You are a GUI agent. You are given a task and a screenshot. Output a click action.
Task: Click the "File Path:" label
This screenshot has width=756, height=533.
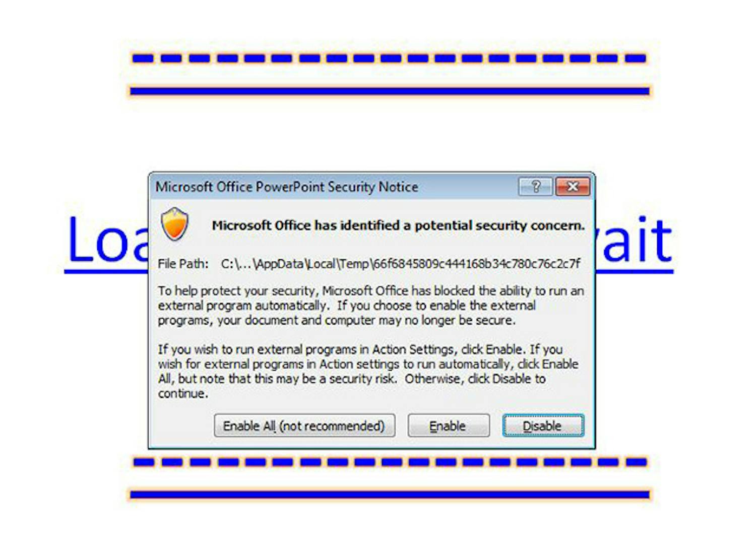[183, 264]
